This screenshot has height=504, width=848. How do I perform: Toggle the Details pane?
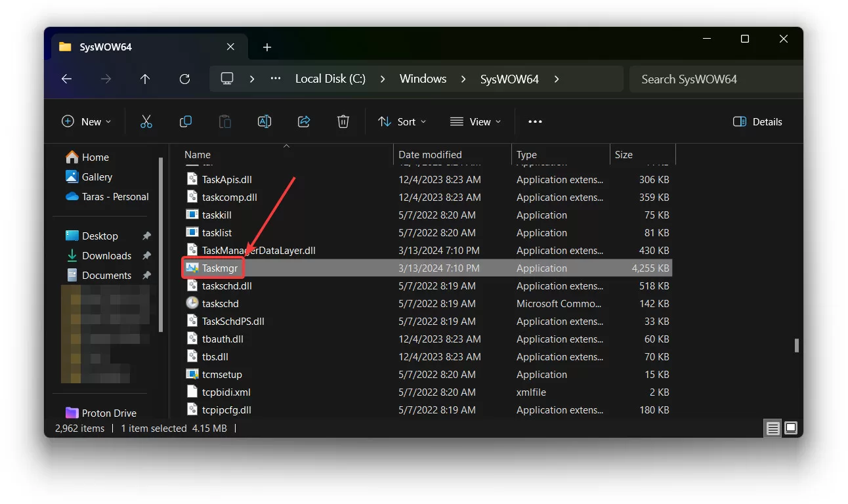757,121
